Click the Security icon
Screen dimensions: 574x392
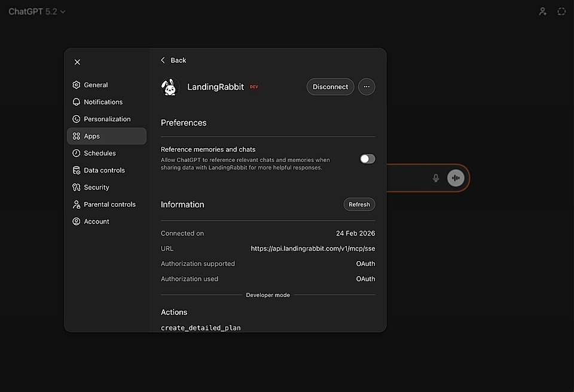[x=76, y=187]
